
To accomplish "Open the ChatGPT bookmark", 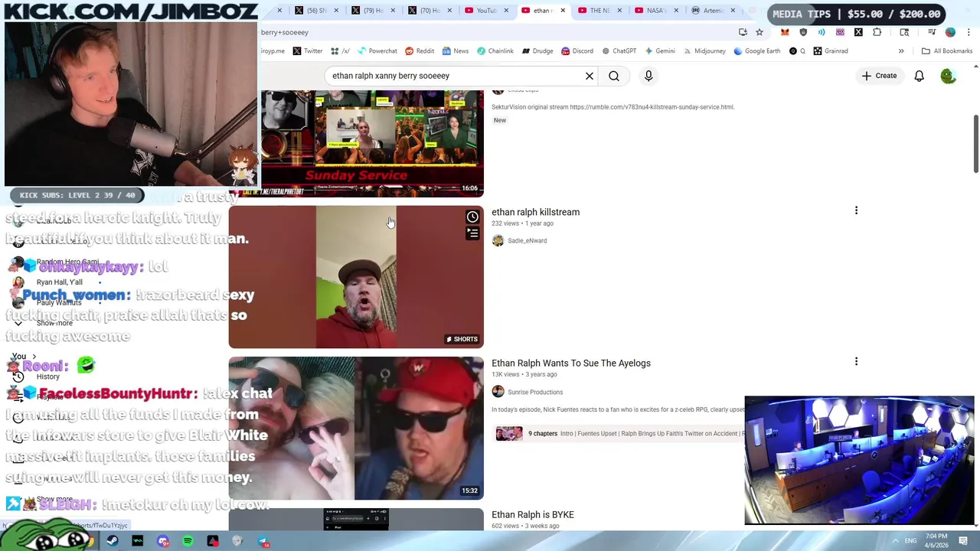I will pos(619,51).
